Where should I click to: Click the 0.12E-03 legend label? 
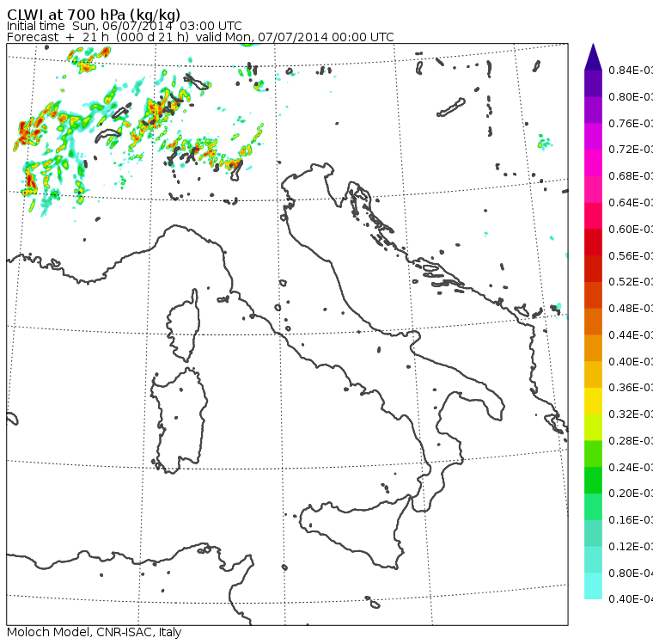pyautogui.click(x=631, y=547)
